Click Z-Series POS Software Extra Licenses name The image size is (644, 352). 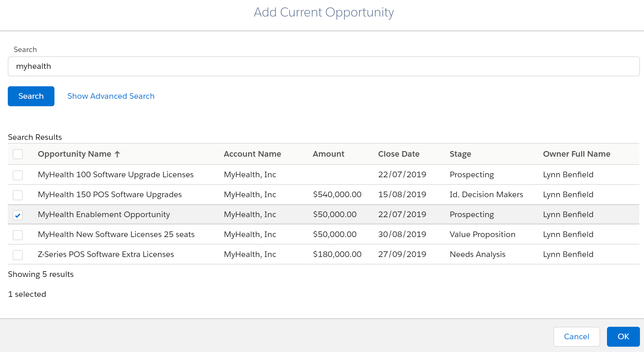tap(106, 254)
